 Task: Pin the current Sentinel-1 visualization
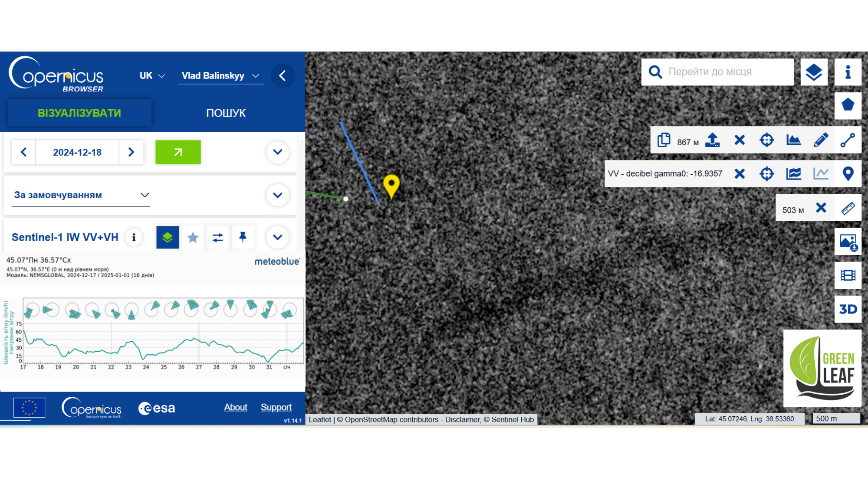[x=243, y=237]
